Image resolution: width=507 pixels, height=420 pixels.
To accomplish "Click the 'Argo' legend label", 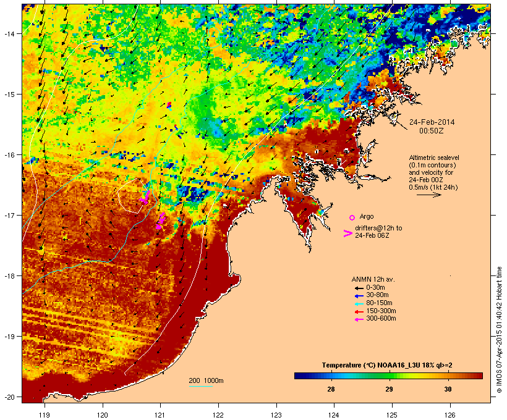I will tap(367, 216).
